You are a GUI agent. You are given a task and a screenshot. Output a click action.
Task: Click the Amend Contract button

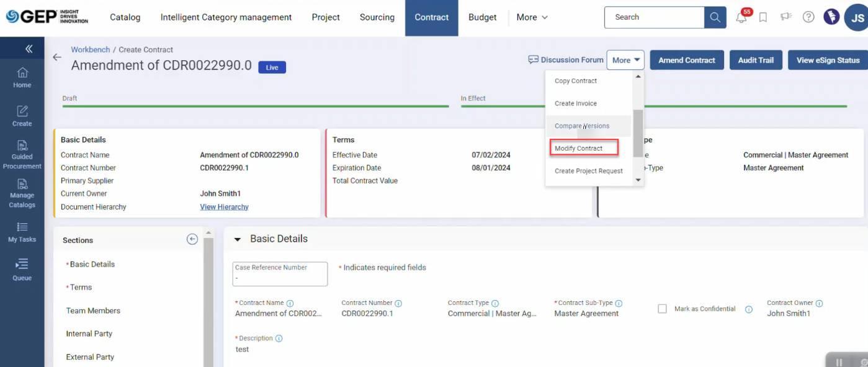point(686,60)
